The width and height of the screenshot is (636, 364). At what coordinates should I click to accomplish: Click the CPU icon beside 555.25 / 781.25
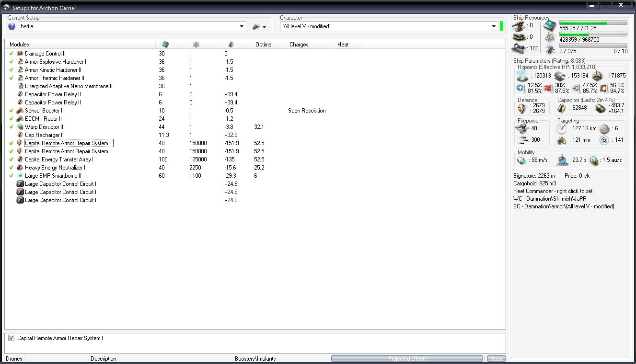coord(550,25)
